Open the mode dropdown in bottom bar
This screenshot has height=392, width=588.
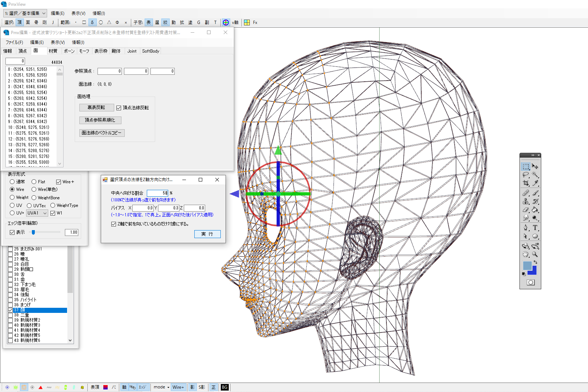tap(161, 387)
